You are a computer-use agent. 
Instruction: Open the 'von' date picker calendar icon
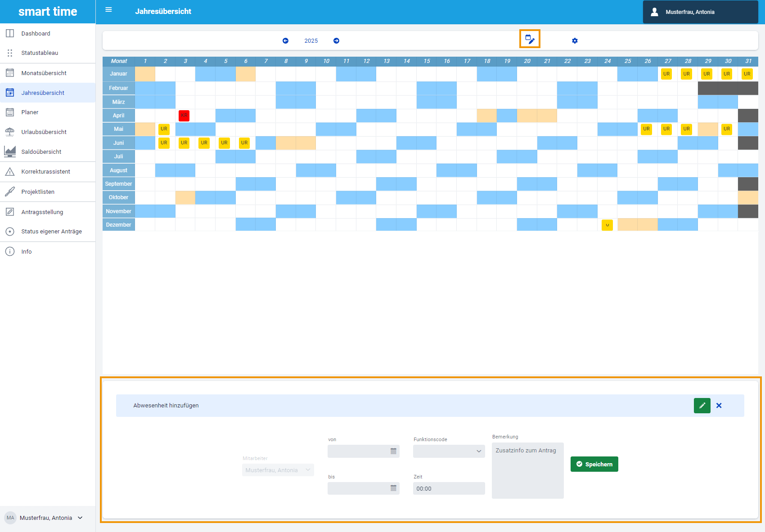(393, 452)
